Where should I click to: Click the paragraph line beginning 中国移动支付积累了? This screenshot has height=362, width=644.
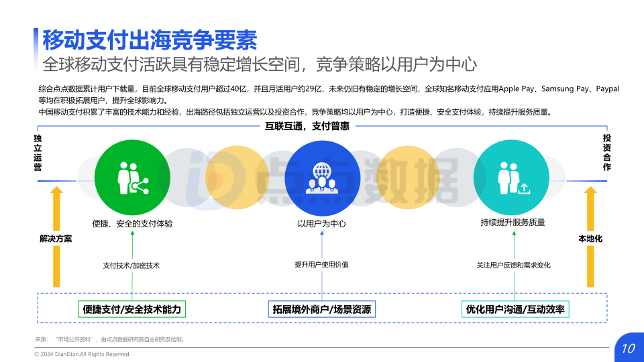tap(296, 112)
